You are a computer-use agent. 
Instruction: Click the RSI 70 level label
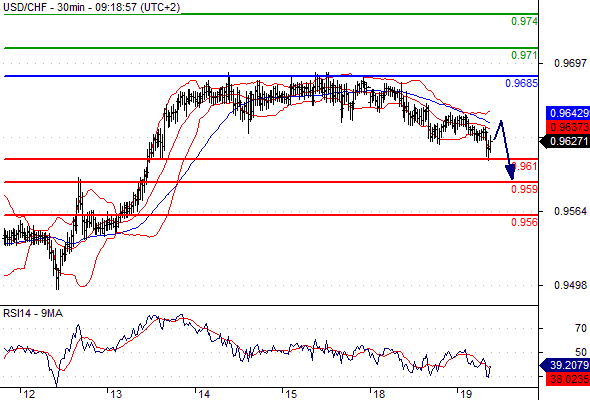[x=581, y=329]
